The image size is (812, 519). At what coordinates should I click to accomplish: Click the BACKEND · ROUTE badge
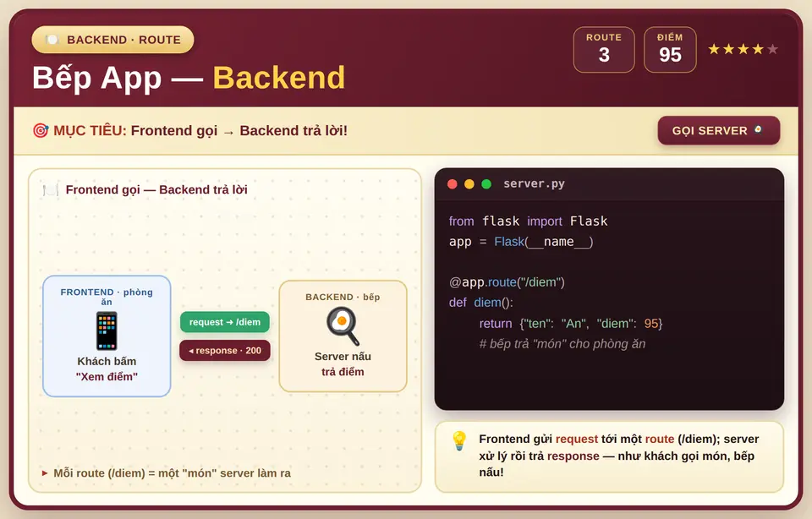pos(112,40)
